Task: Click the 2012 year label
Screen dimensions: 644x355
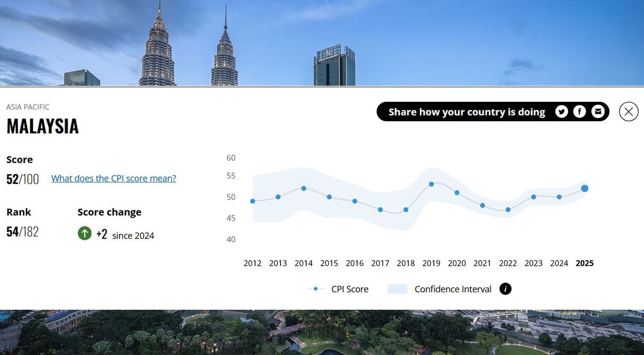Action: (253, 263)
